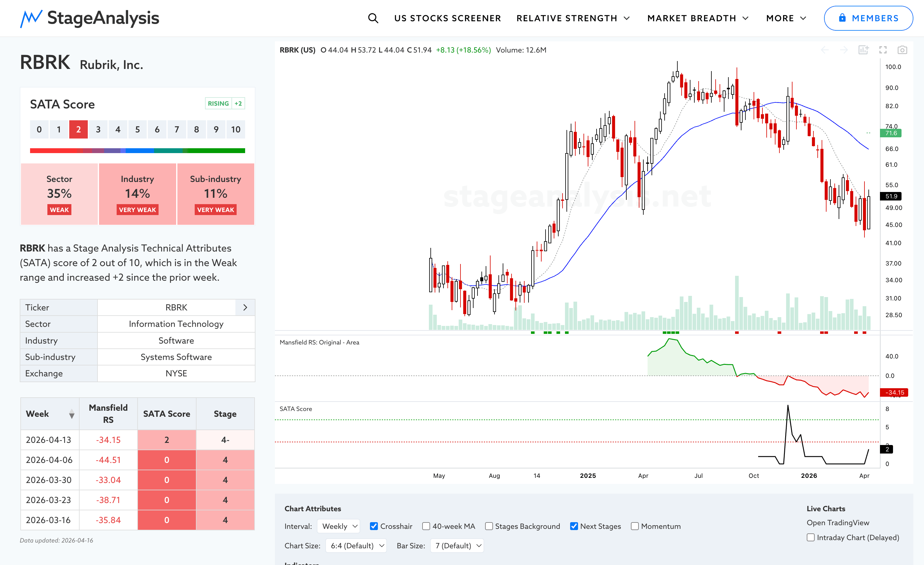Uncheck the Crosshair checkbox

[x=374, y=526]
